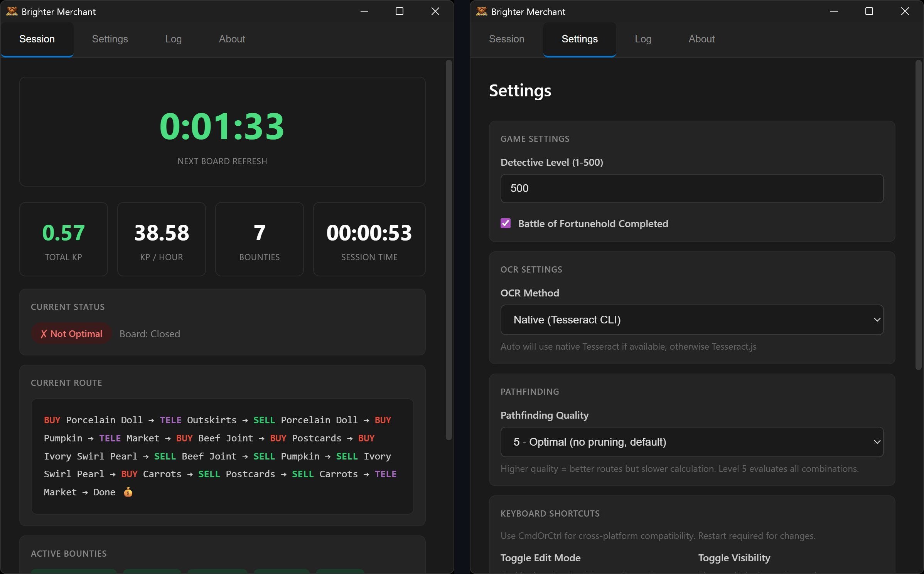This screenshot has height=574, width=924.
Task: Open the About tab in session window
Action: [x=232, y=39]
